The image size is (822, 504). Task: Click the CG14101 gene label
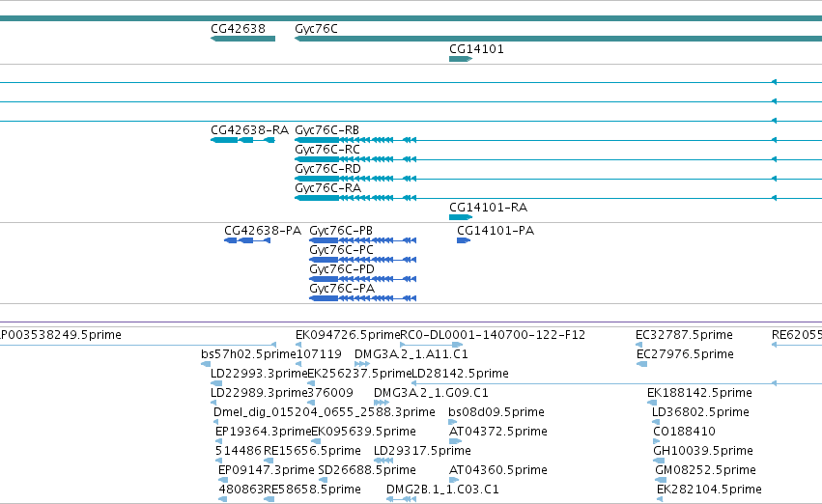[476, 49]
